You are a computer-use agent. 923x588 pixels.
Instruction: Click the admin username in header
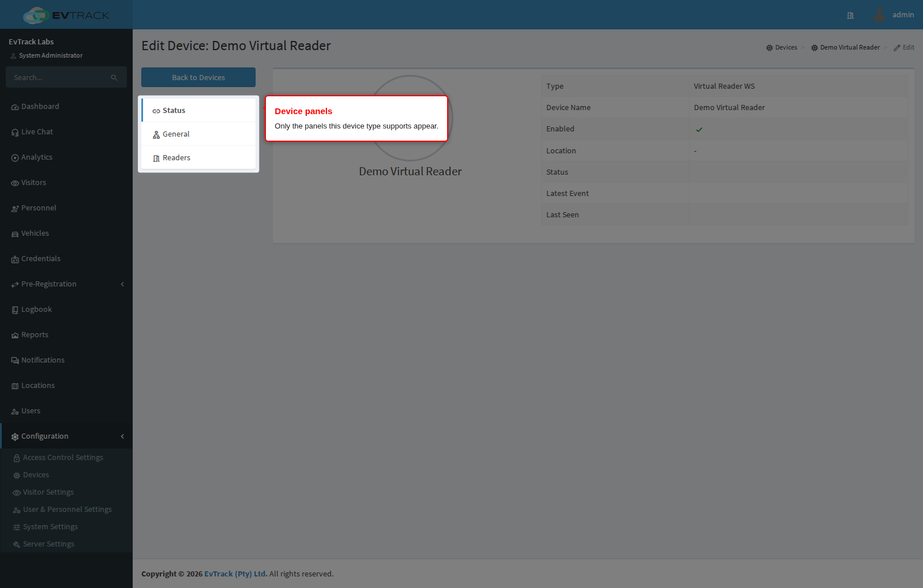click(903, 15)
